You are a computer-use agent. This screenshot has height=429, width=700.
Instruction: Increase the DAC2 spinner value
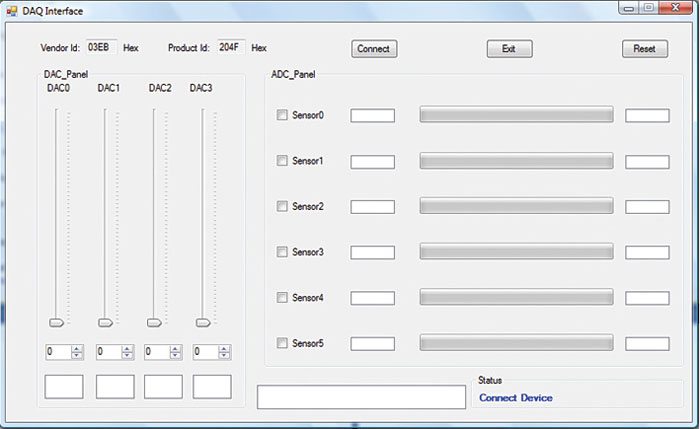pyautogui.click(x=175, y=348)
